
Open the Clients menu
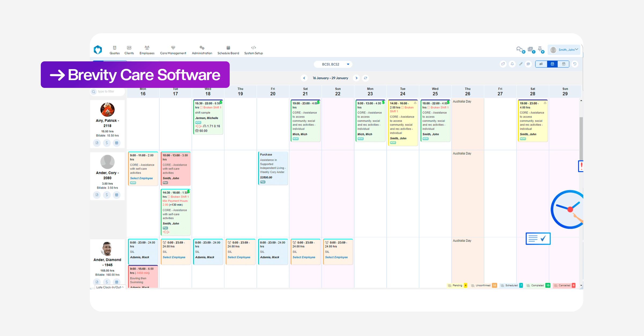click(x=129, y=50)
